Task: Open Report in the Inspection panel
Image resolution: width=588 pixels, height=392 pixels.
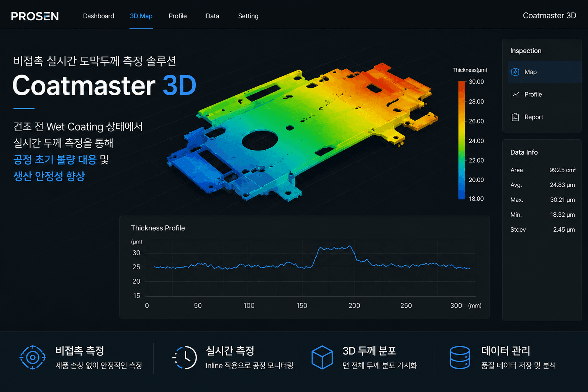Action: [x=545, y=117]
